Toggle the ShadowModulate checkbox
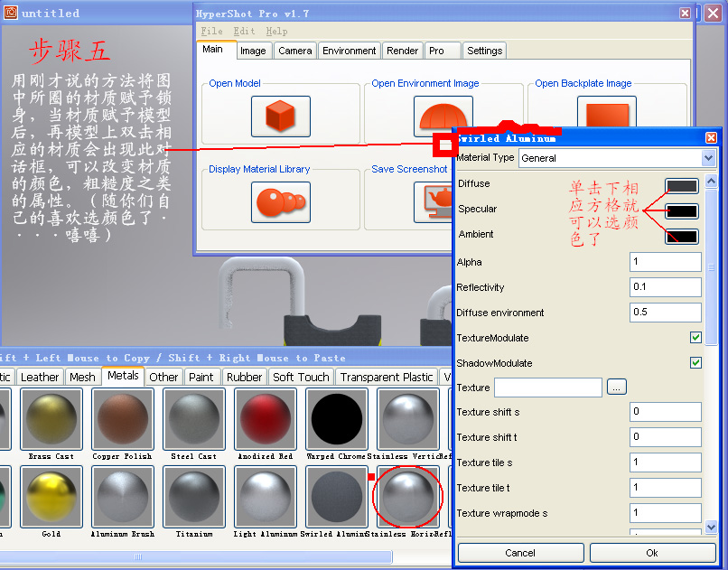 (695, 362)
